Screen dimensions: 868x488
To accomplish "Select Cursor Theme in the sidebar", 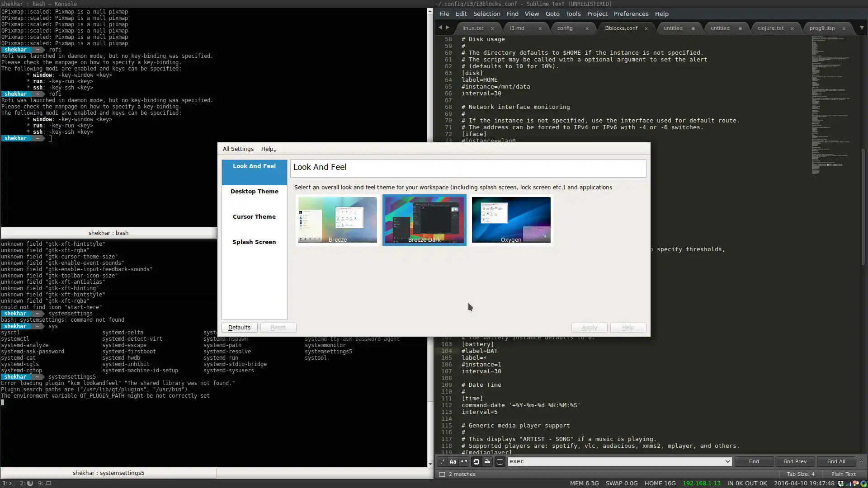I will pyautogui.click(x=254, y=216).
